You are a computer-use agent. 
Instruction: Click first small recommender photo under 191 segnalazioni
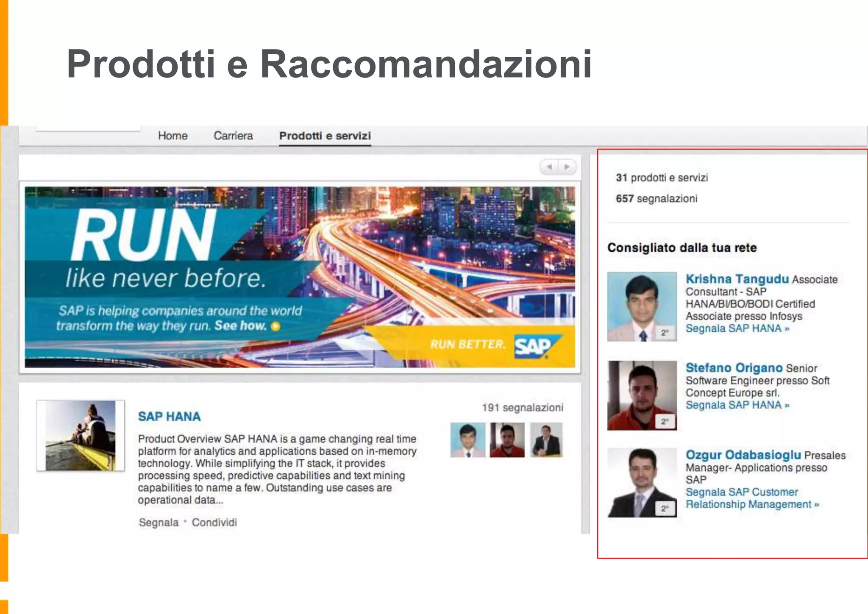(x=468, y=440)
